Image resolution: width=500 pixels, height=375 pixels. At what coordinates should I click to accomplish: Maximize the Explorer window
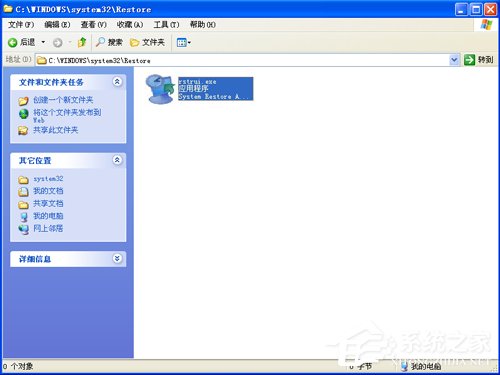pos(476,9)
